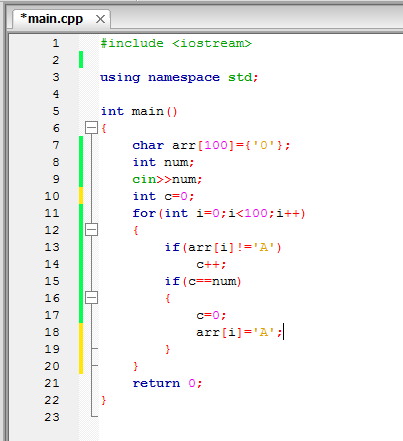Click line number 5 in the gutter
Viewport: 403px width, 441px height.
pyautogui.click(x=56, y=111)
